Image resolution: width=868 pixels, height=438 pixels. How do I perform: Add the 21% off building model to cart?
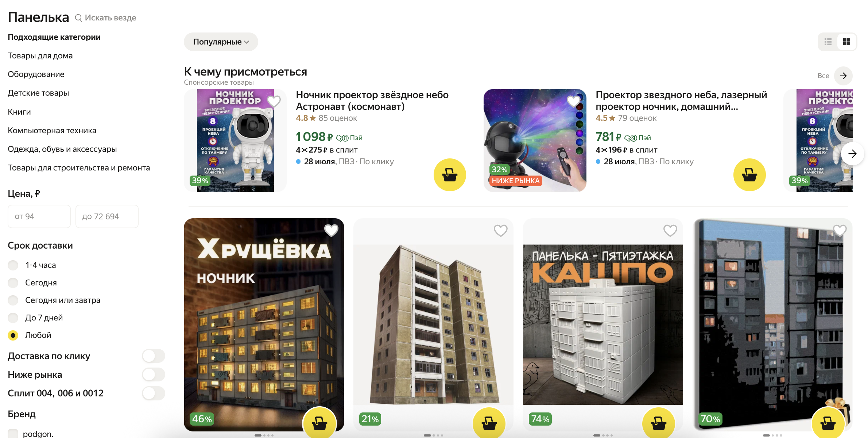click(x=489, y=423)
